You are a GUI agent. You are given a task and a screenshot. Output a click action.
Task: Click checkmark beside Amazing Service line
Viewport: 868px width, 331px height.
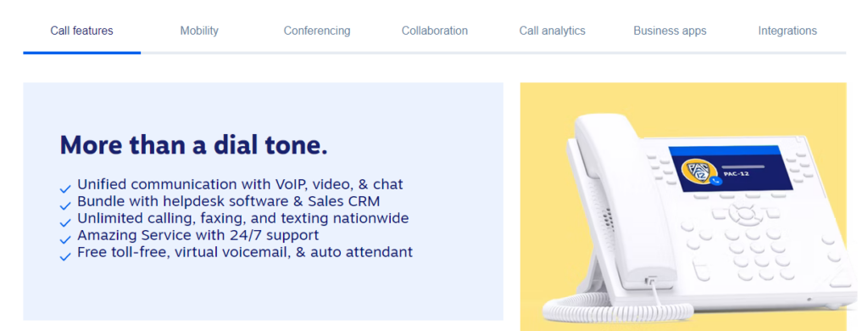pyautogui.click(x=65, y=240)
